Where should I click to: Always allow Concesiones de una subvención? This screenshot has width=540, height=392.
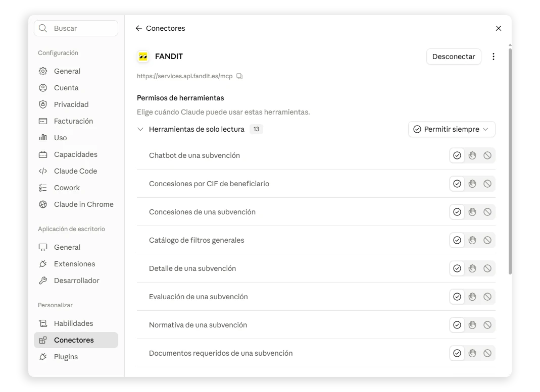(x=457, y=212)
